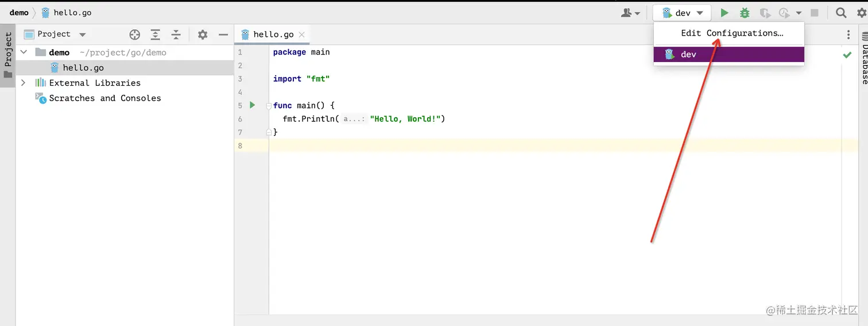Click demo breadcrumb in navigation bar
Image resolution: width=868 pixels, height=326 pixels.
click(19, 13)
